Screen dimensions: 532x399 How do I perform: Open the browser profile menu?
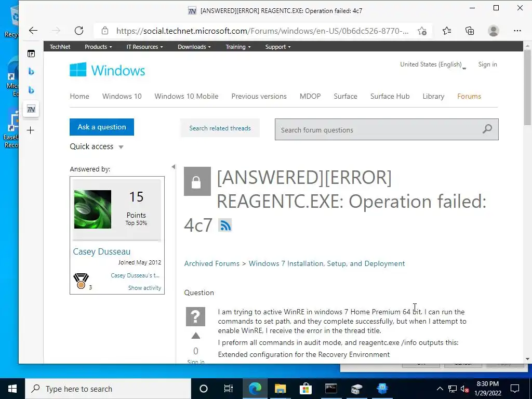494,31
